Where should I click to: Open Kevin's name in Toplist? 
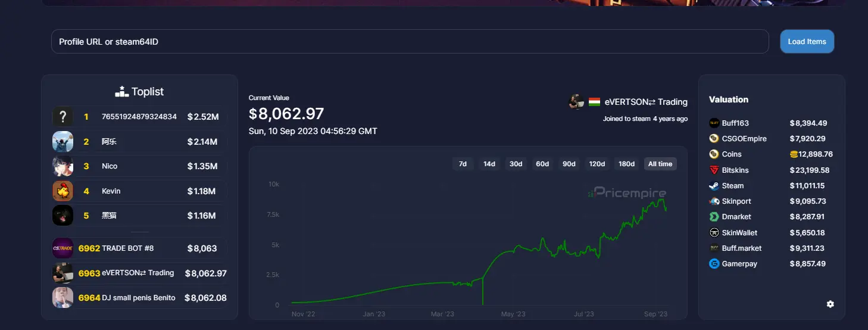(x=111, y=191)
